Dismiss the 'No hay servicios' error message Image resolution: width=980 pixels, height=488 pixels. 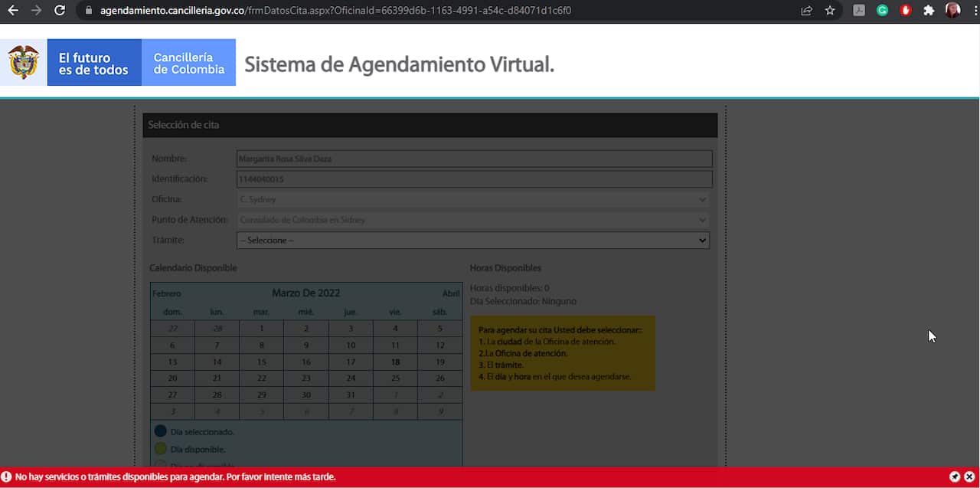pyautogui.click(x=969, y=476)
